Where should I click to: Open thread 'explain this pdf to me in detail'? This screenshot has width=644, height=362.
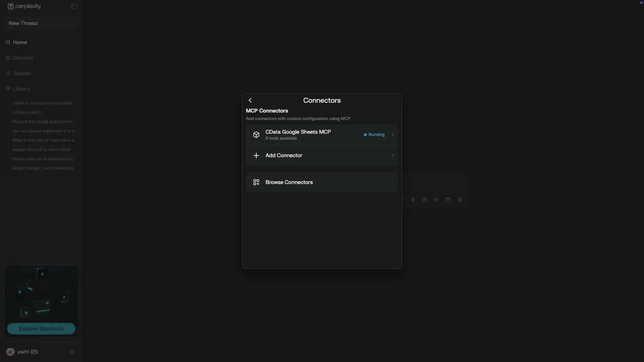tap(41, 150)
